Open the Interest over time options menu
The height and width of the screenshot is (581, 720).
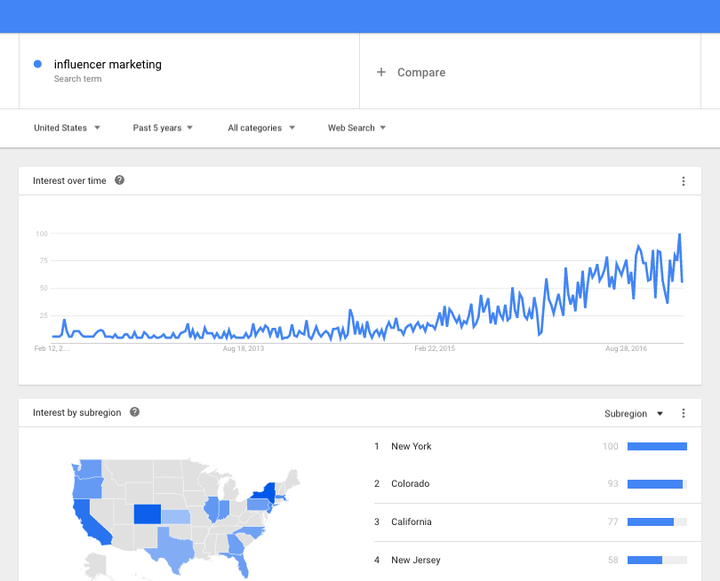[x=684, y=181]
